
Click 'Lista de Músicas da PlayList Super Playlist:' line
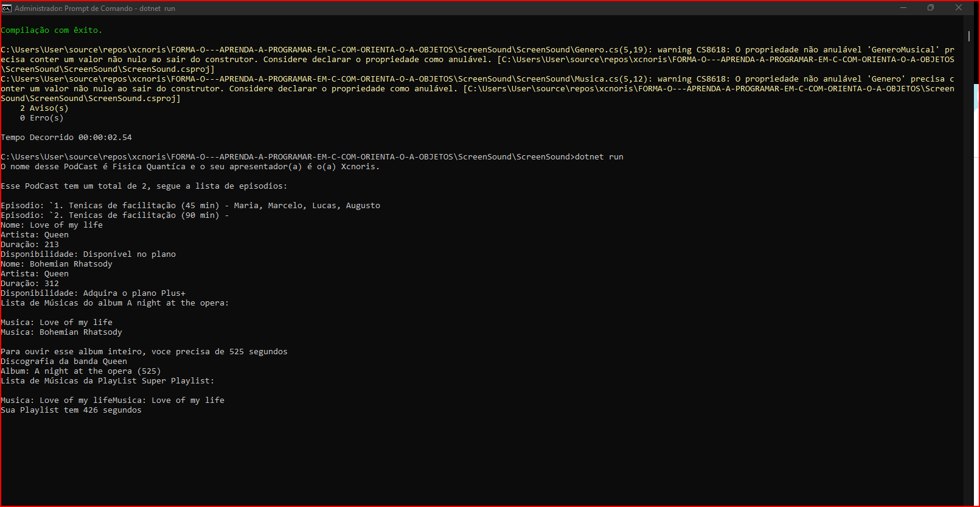pyautogui.click(x=108, y=380)
